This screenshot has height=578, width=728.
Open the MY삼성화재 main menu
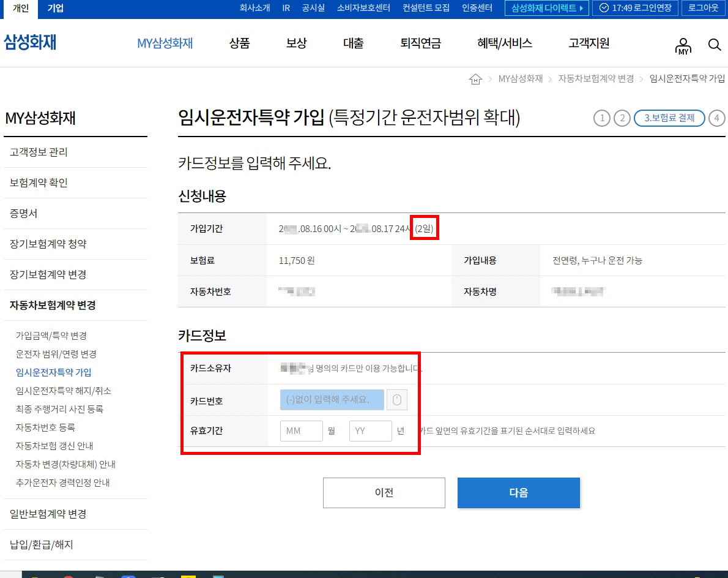[165, 43]
